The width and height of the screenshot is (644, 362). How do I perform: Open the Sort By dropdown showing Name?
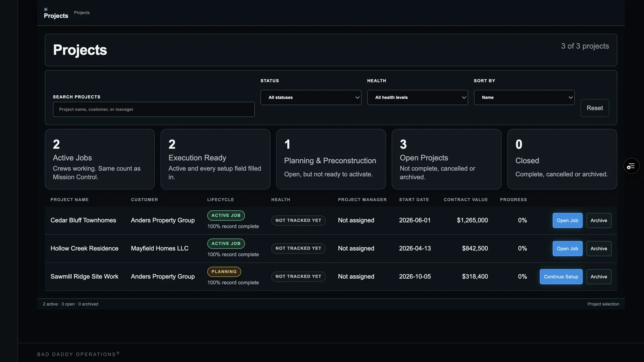click(x=524, y=97)
